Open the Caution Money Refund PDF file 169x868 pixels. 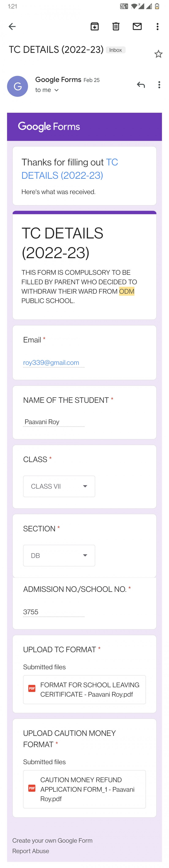pyautogui.click(x=84, y=789)
